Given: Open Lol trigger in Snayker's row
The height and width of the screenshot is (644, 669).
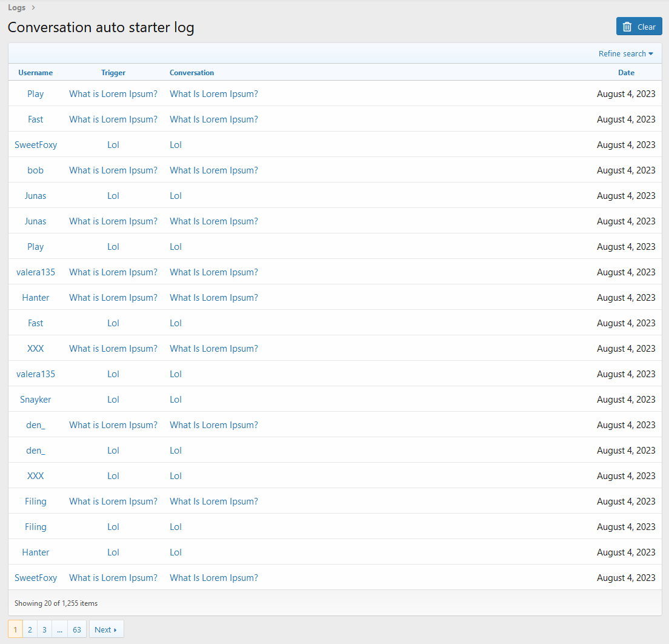Looking at the screenshot, I should pyautogui.click(x=113, y=400).
